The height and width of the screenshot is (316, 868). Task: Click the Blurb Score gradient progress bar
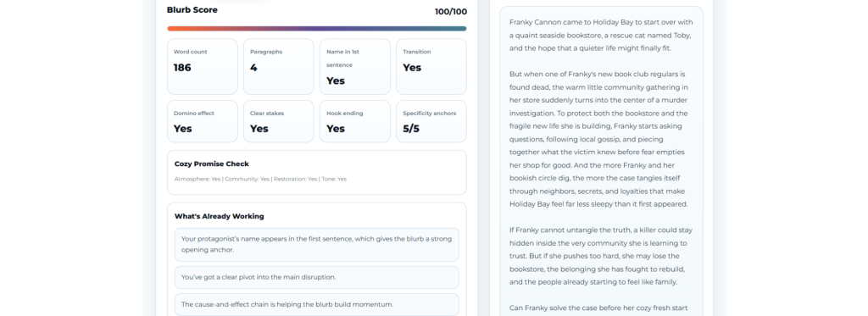pyautogui.click(x=317, y=28)
